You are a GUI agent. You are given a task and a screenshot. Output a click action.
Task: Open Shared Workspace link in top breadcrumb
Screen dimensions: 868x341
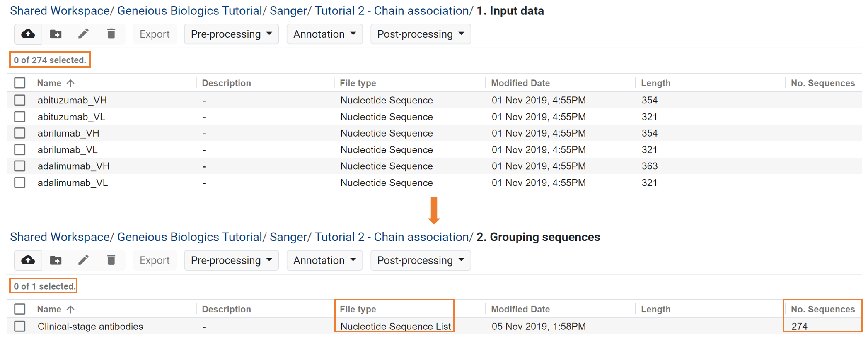(x=60, y=11)
